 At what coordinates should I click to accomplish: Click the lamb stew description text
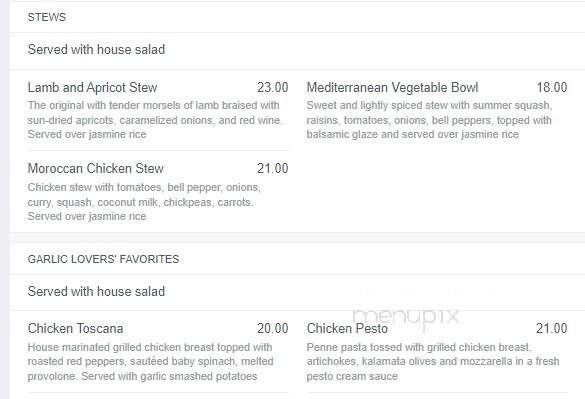click(x=155, y=120)
